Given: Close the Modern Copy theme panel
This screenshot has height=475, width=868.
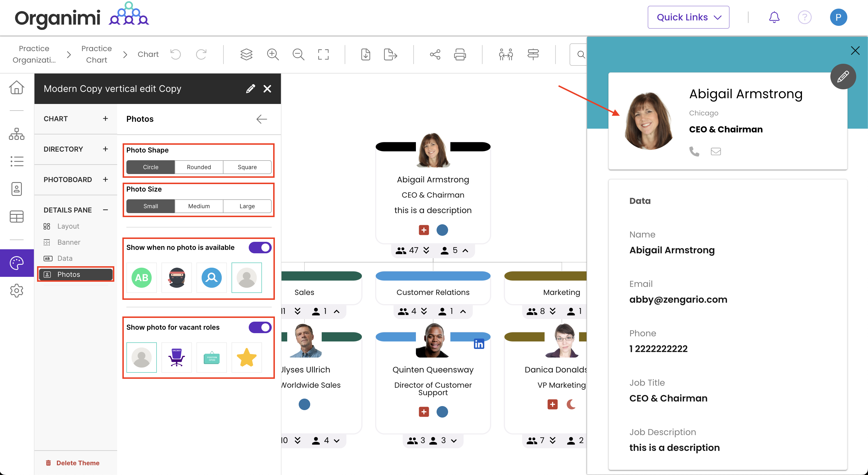Looking at the screenshot, I should [267, 89].
